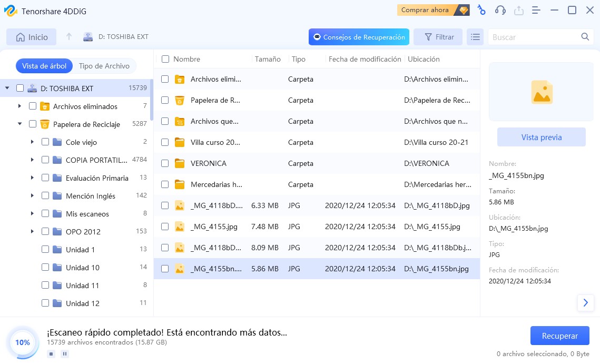Click the search magnifier icon
The height and width of the screenshot is (364, 600).
click(x=585, y=37)
